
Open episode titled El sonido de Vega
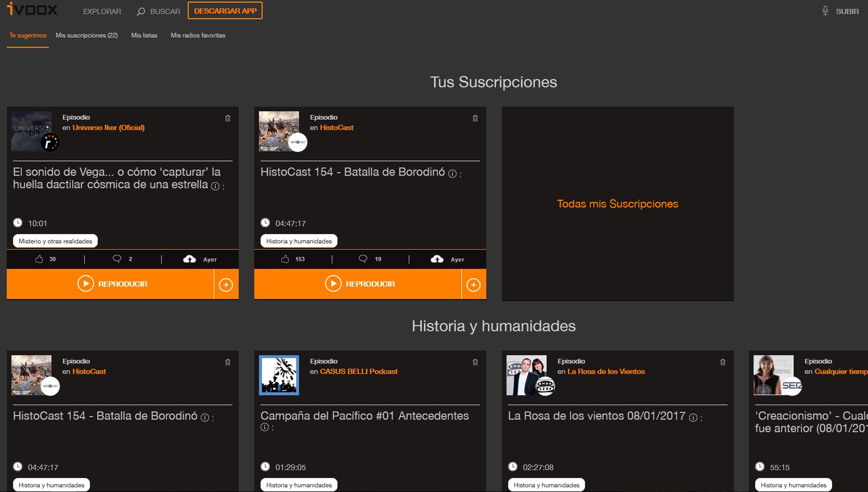[x=117, y=178]
